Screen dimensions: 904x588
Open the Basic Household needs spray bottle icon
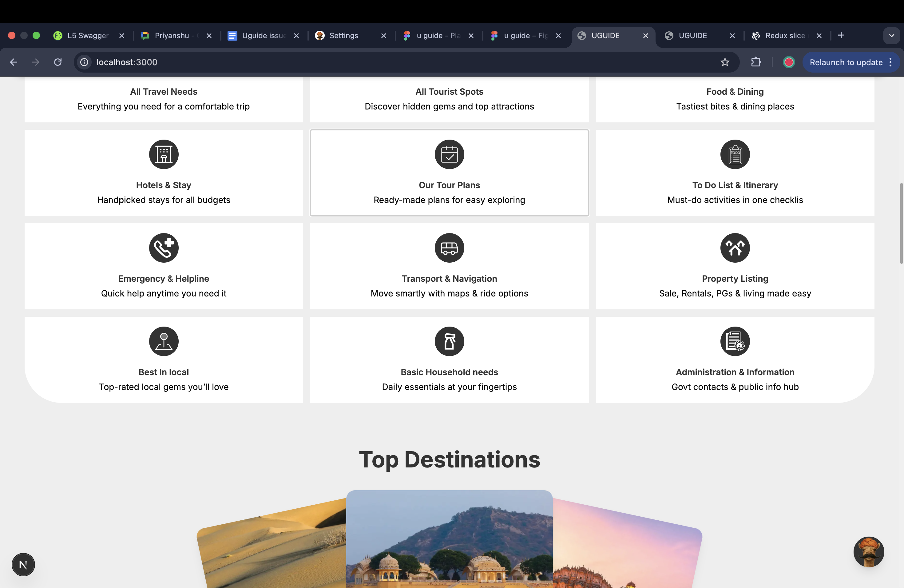pos(449,341)
